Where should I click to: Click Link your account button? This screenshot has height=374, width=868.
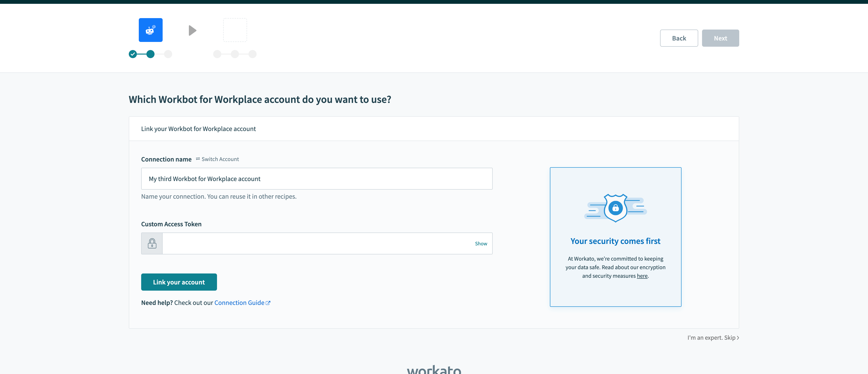pos(179,282)
